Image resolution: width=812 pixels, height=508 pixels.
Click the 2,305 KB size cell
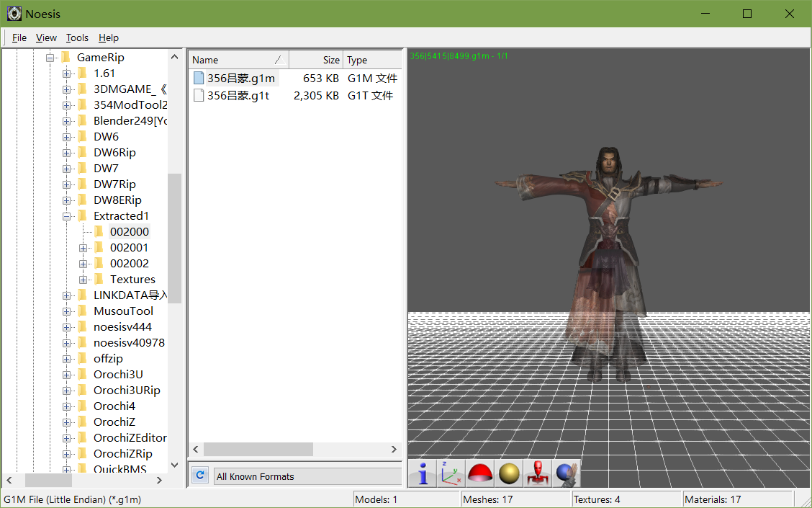[x=316, y=95]
